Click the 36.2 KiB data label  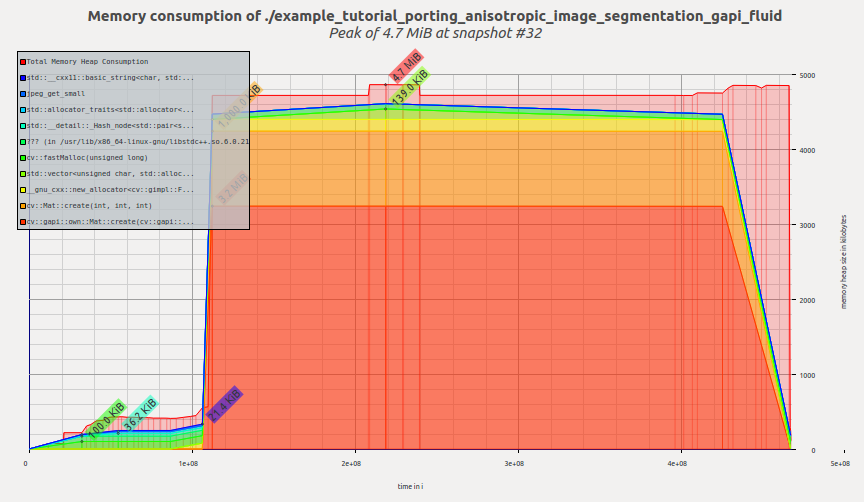click(x=140, y=414)
